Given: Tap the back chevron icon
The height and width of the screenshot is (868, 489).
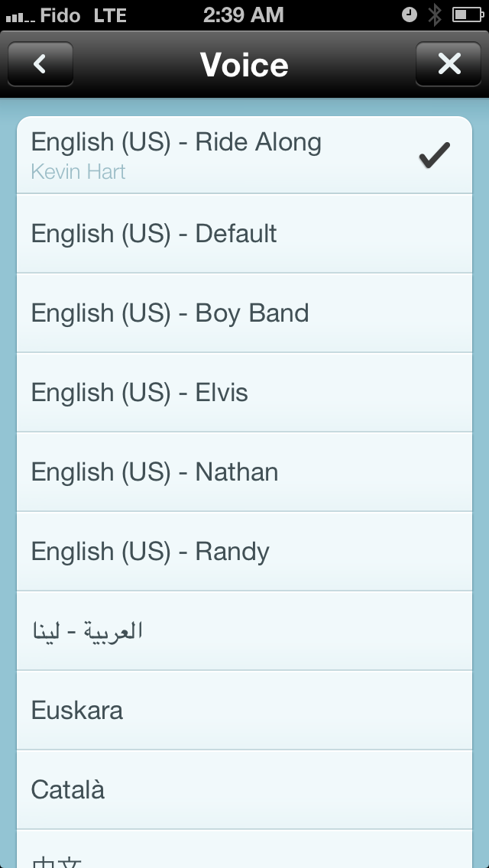Looking at the screenshot, I should pos(40,64).
